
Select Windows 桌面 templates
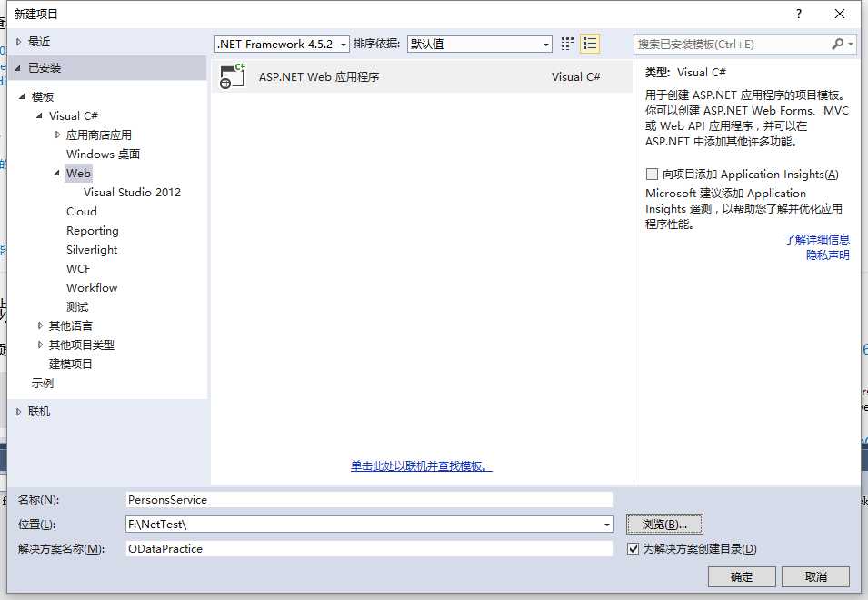(x=103, y=154)
